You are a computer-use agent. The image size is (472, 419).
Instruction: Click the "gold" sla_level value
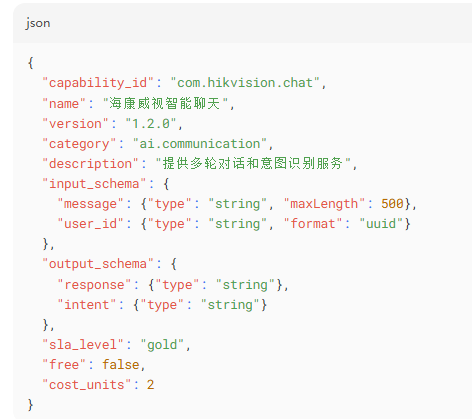coord(162,345)
